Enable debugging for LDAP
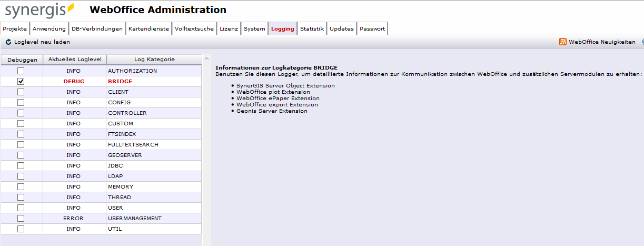Image resolution: width=644 pixels, height=246 pixels. click(x=21, y=176)
